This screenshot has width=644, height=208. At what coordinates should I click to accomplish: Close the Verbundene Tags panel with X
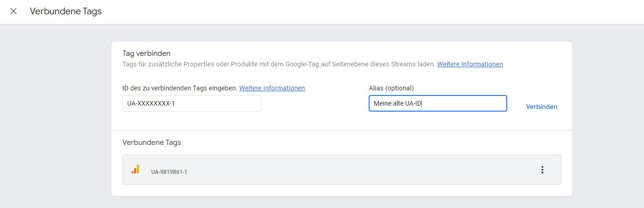pos(13,11)
